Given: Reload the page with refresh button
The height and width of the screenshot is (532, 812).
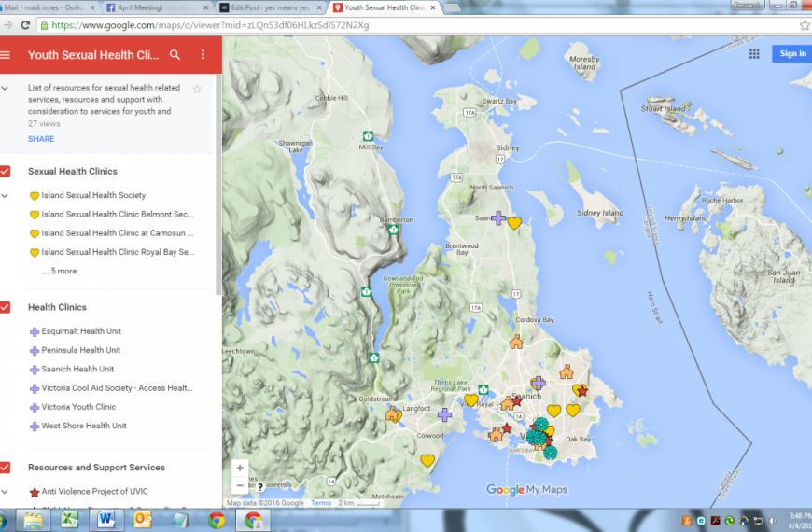Looking at the screenshot, I should (x=25, y=25).
